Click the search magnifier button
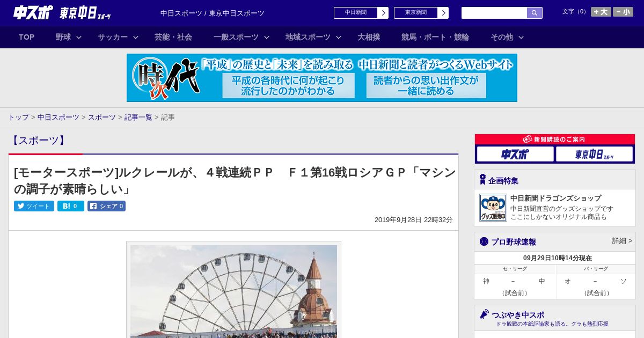The height and width of the screenshot is (338, 644). 535,13
